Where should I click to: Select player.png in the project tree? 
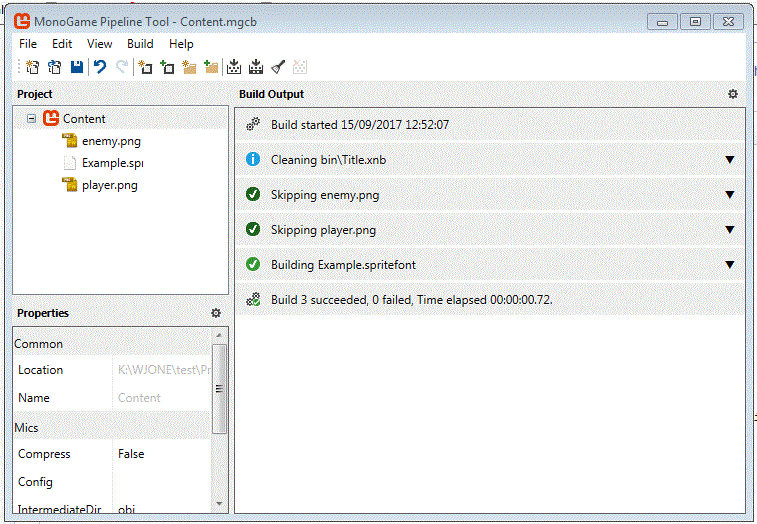110,185
